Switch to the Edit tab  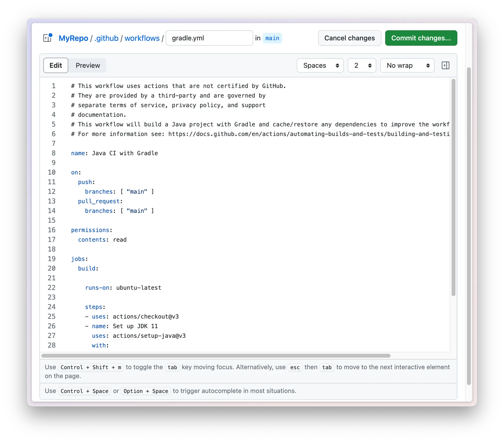(56, 65)
